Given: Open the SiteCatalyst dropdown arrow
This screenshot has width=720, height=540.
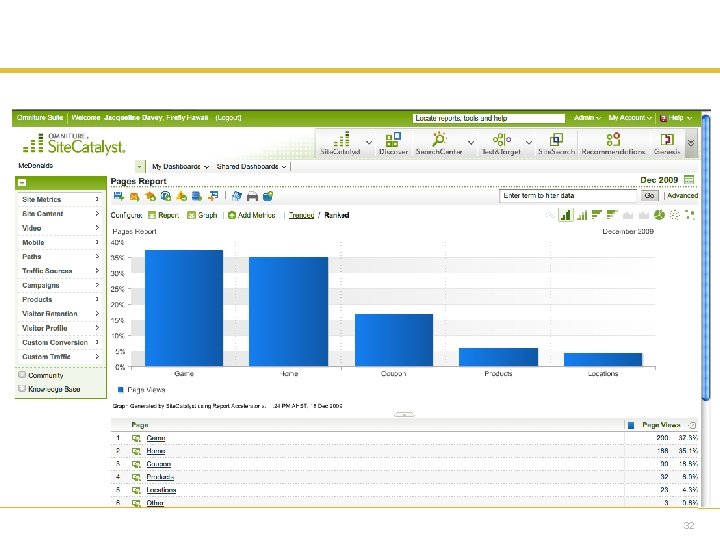Looking at the screenshot, I should 369,142.
